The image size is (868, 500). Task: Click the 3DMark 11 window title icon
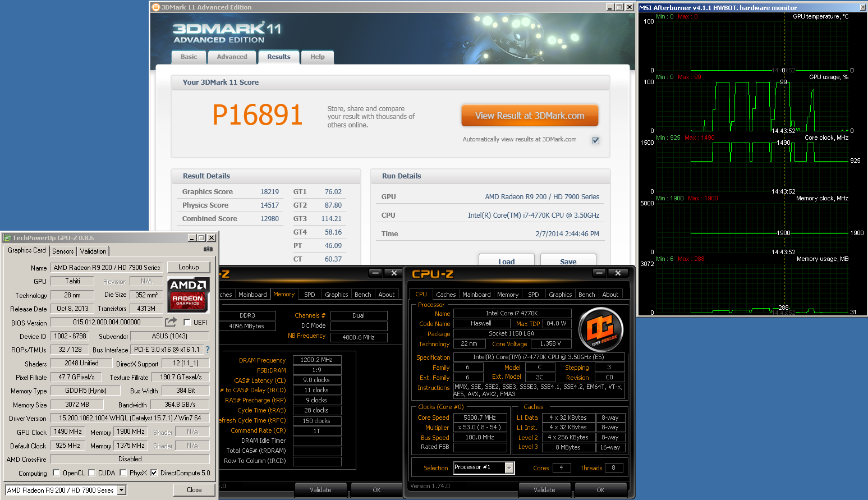[156, 7]
